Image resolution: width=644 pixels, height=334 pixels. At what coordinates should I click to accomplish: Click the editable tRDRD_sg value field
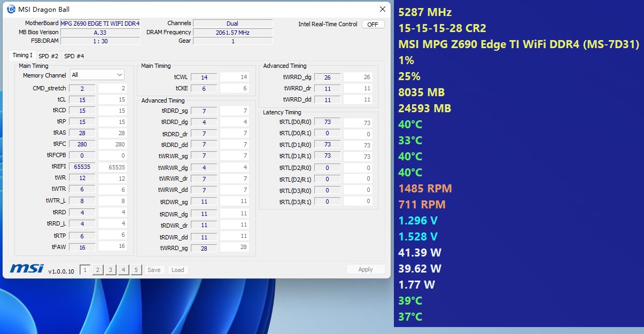[x=235, y=111]
